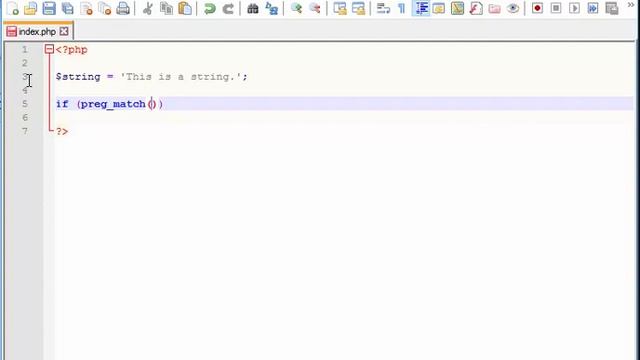Save all open files

tap(67, 8)
